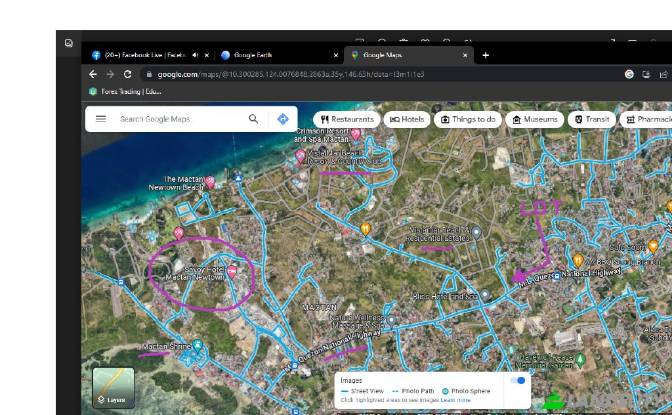The image size is (672, 415).
Task: Select The Mactan Newtown Beach marker
Action: point(210,182)
